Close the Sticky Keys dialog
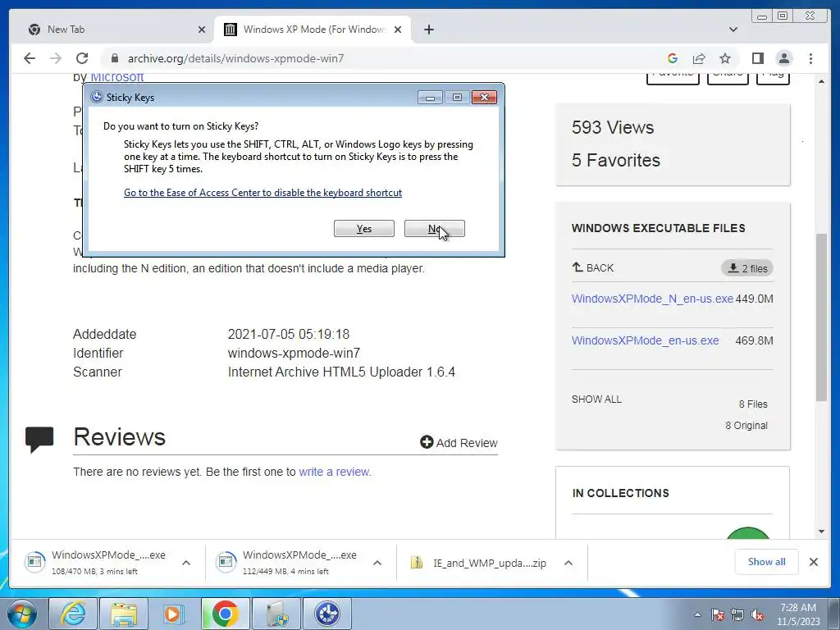 click(x=484, y=97)
